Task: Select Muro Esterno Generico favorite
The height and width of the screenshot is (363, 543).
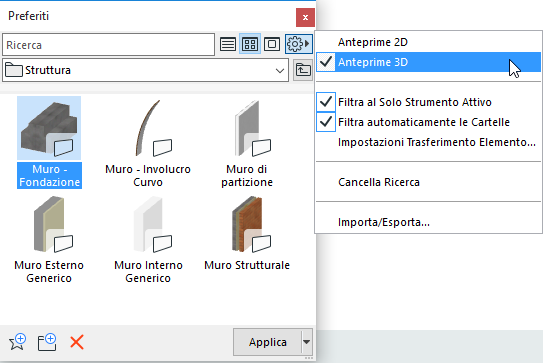Action: 49,240
